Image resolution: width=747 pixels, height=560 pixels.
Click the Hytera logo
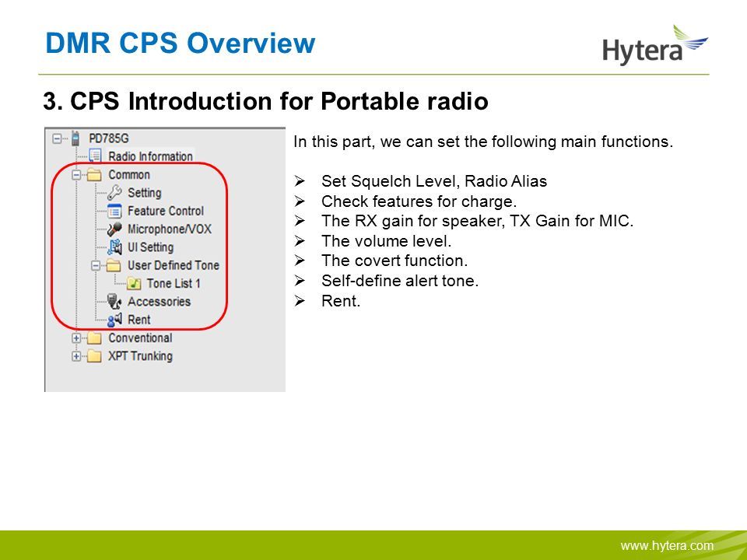coord(655,45)
